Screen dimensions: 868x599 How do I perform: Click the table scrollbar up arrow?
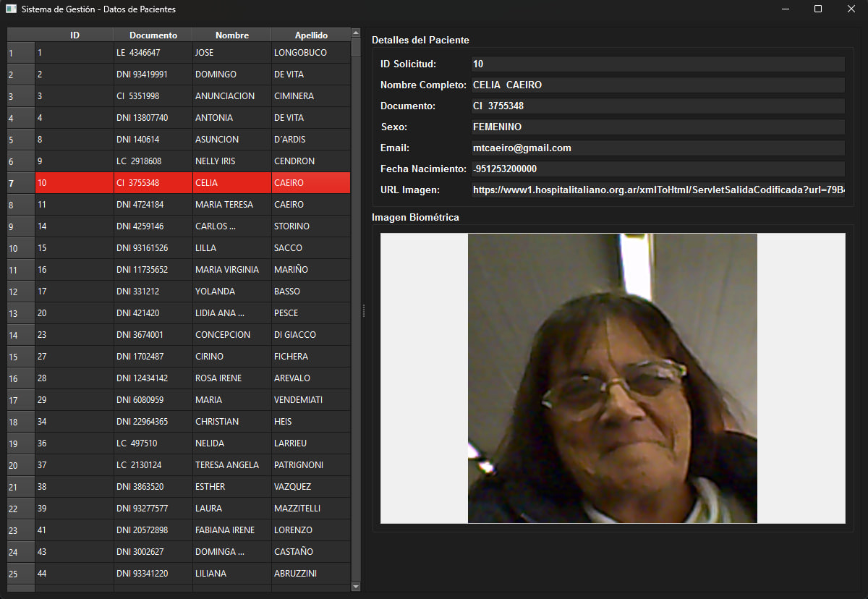pyautogui.click(x=355, y=33)
